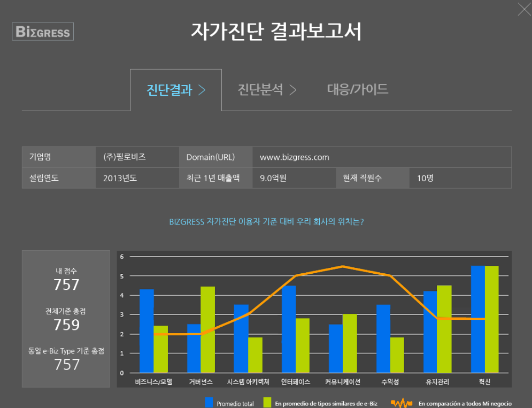This screenshot has height=408, width=532.
Task: Click the chevron arrow beside 진단결과
Action: [x=202, y=90]
